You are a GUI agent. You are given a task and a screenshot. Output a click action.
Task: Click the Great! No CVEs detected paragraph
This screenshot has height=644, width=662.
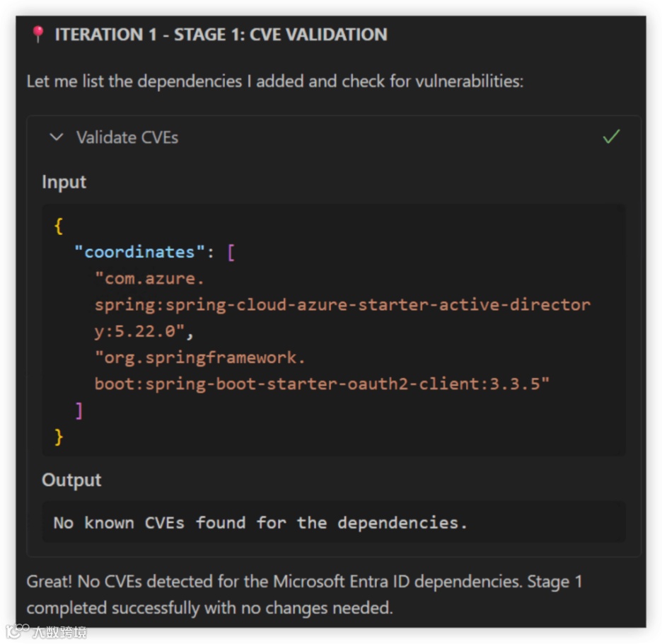tap(304, 594)
